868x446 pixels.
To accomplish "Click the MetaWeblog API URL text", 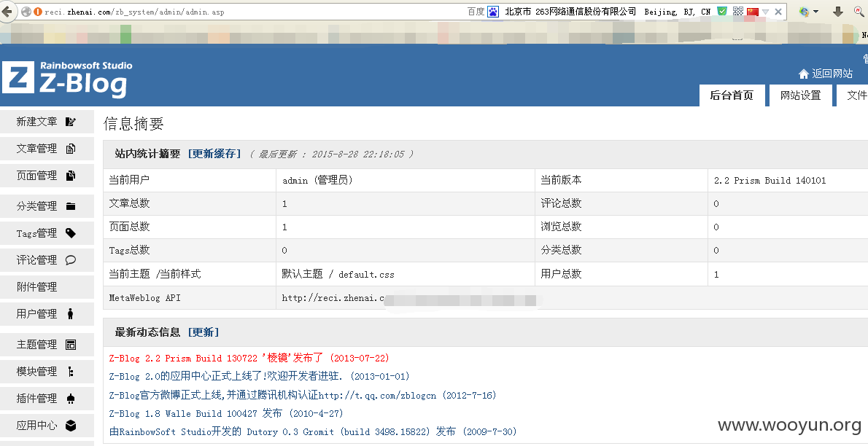I will 333,298.
